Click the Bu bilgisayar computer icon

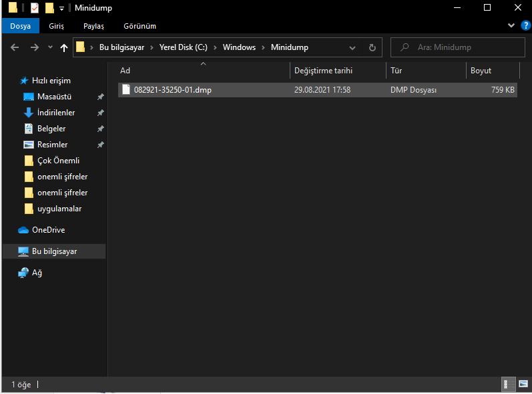[23, 252]
